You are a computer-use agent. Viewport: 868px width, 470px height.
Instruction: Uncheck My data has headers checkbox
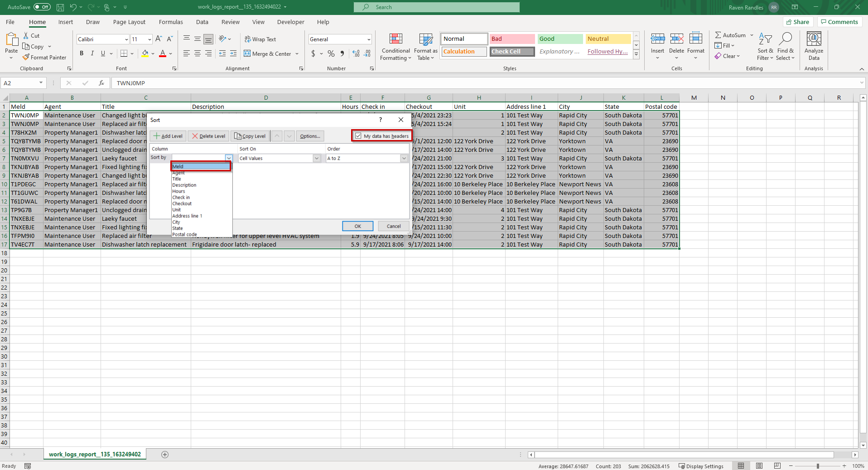[358, 136]
